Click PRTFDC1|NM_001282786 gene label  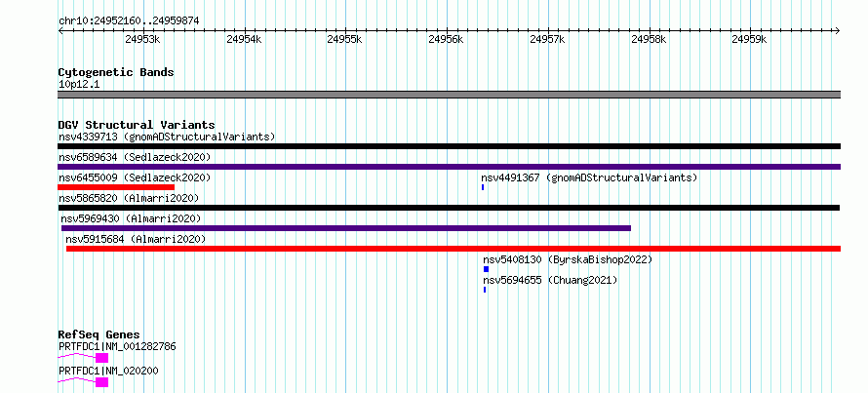click(117, 346)
